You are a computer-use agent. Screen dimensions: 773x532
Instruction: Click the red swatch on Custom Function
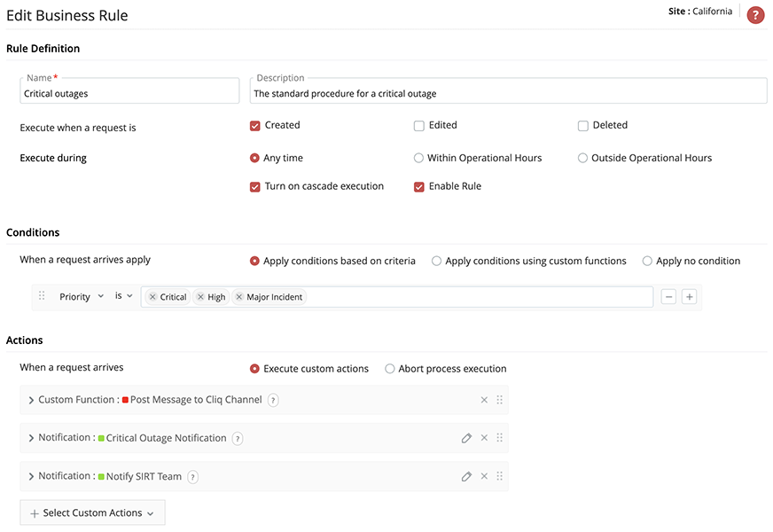(125, 400)
